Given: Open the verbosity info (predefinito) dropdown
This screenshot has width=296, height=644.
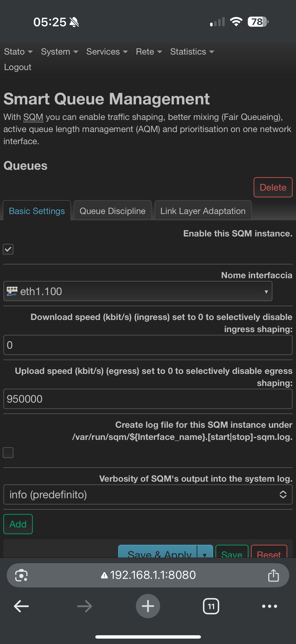Looking at the screenshot, I should (148, 494).
